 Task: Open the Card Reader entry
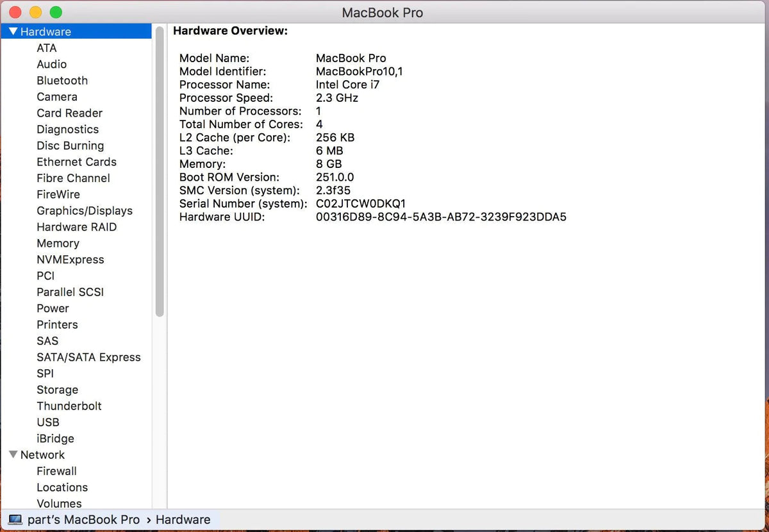70,113
